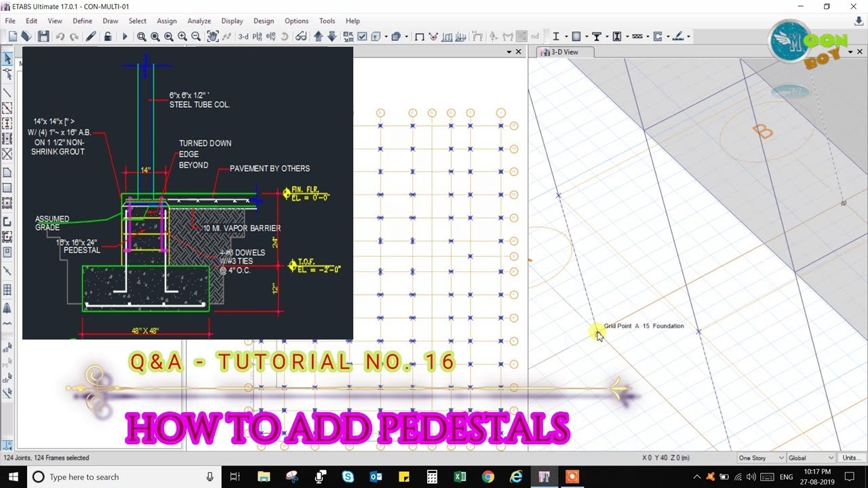Open the Define menu

[x=83, y=21]
